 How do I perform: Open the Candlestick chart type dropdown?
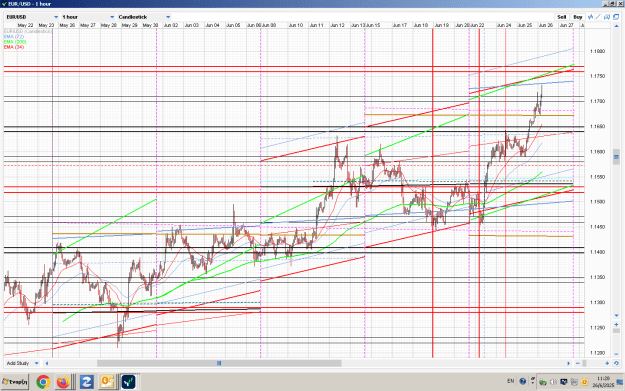(144, 17)
